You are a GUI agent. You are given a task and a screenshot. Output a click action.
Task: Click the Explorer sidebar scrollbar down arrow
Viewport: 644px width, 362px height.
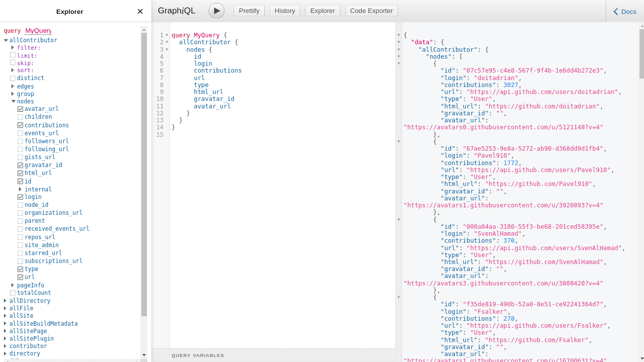click(144, 354)
